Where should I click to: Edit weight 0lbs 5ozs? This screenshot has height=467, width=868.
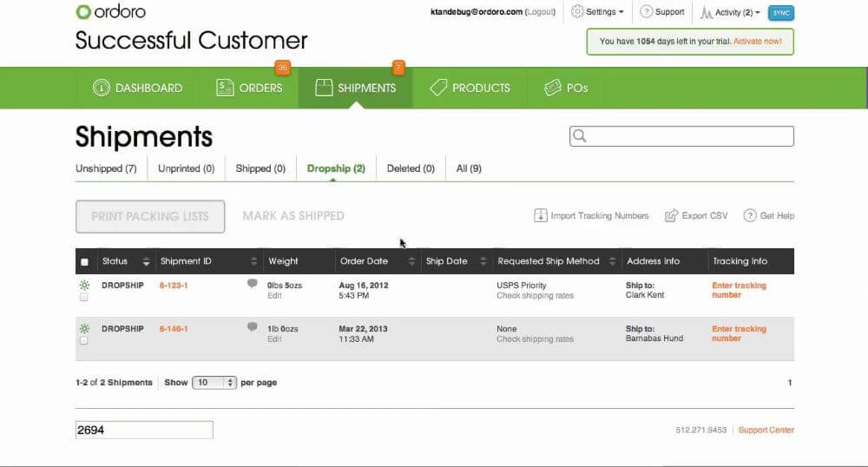tap(274, 295)
